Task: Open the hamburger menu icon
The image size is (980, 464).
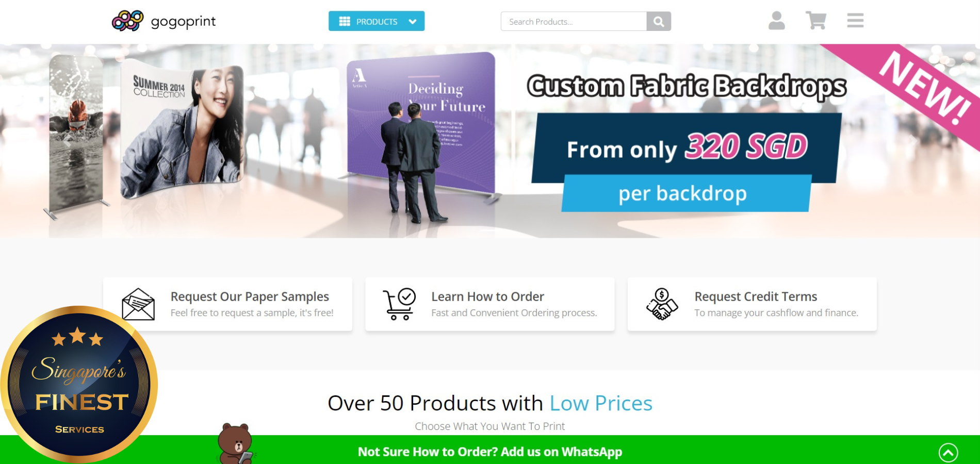Action: [x=855, y=21]
